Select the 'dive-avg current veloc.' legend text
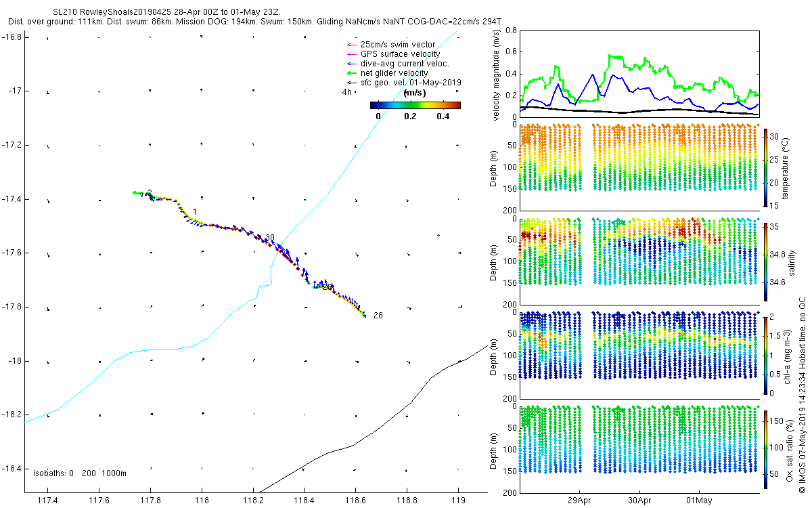Screen dimensions: 812x508 [x=405, y=64]
